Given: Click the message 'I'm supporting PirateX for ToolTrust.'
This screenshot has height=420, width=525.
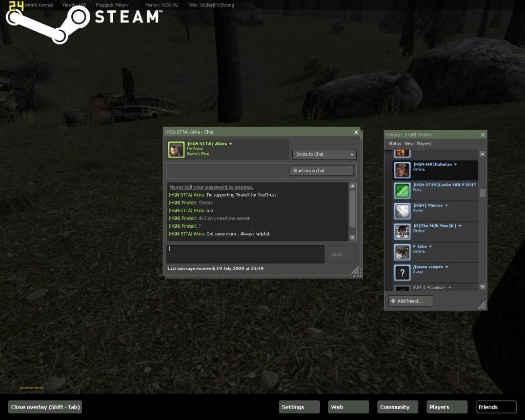Looking at the screenshot, I should pos(242,195).
